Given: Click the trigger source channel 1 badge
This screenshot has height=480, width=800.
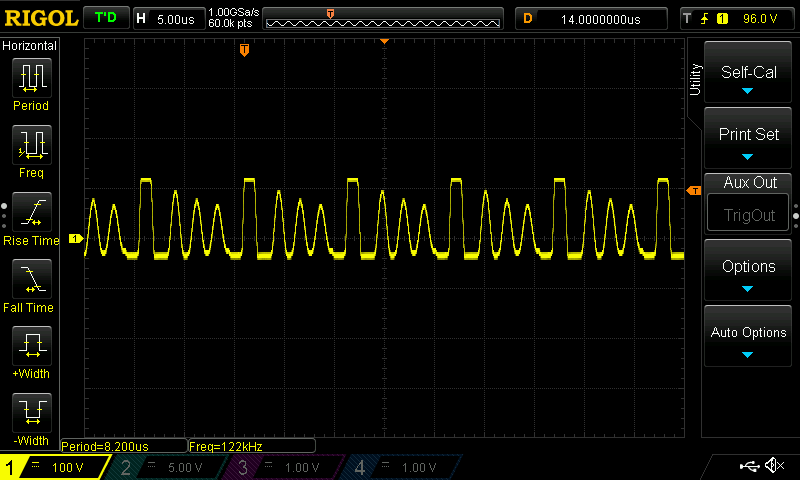Looking at the screenshot, I should [722, 19].
